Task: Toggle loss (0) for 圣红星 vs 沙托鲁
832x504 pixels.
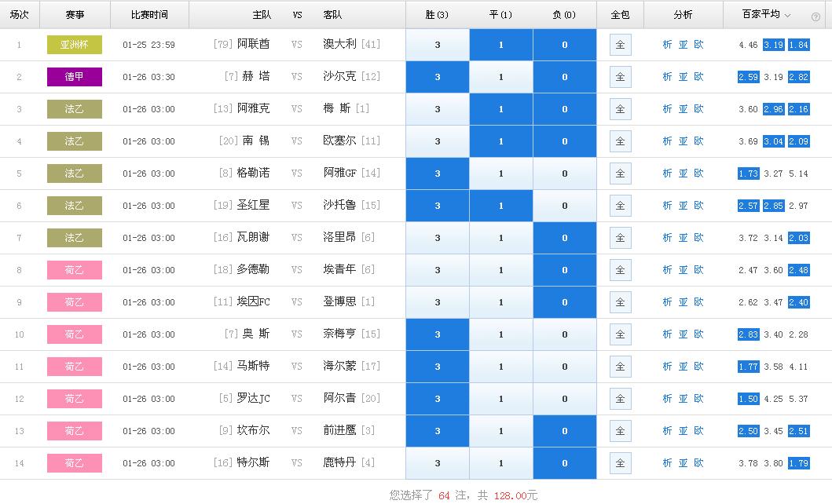Action: 565,206
